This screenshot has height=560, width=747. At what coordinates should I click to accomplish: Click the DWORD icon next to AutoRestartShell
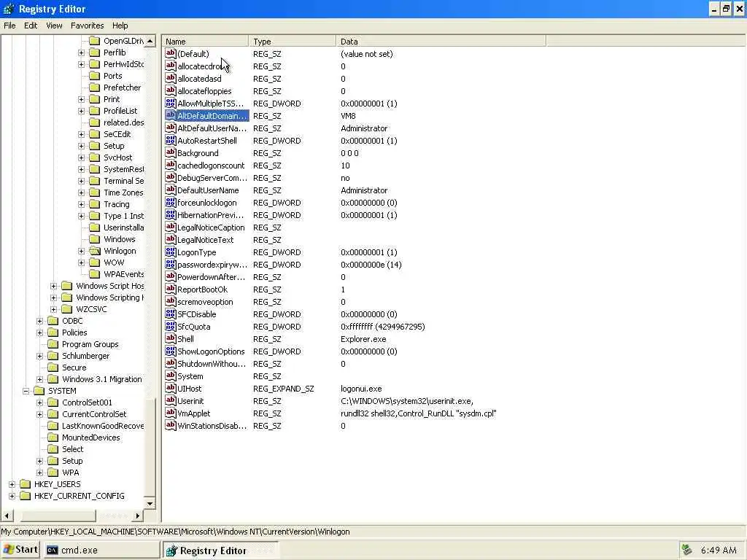pos(171,140)
